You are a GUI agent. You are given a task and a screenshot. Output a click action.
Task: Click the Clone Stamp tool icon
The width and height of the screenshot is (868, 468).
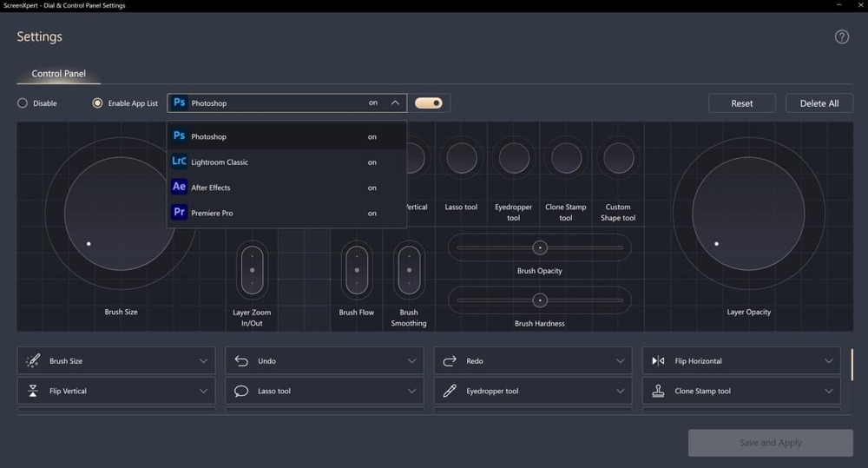[658, 391]
